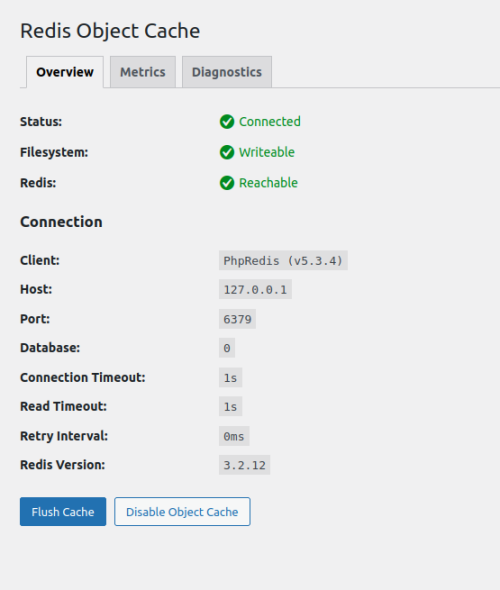Select the Database value 0
This screenshot has height=590, width=500.
click(x=227, y=348)
